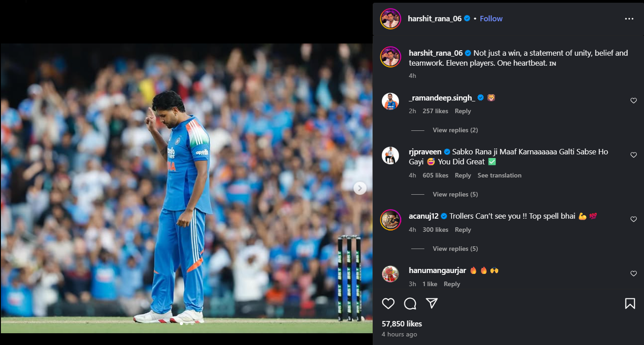The width and height of the screenshot is (644, 345).
Task: Open comments with the comment bubble icon
Action: [x=410, y=303]
